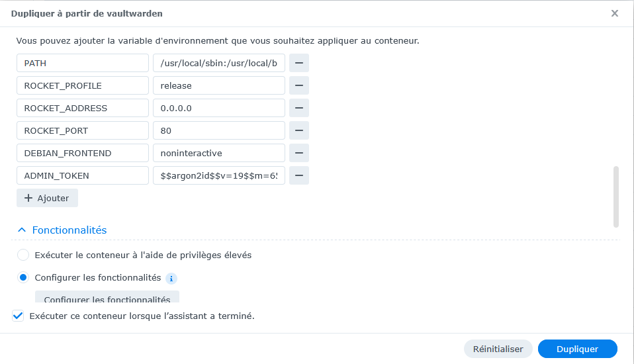Screen dimensions: 634x364
Task: Select the Configurer les fonctionnalités radio option
Action: 23,278
